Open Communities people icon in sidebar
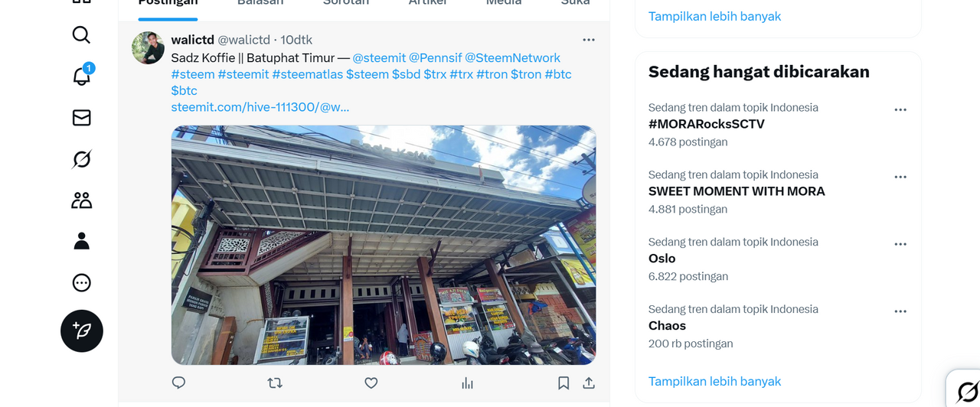This screenshot has width=980, height=407. point(81,200)
